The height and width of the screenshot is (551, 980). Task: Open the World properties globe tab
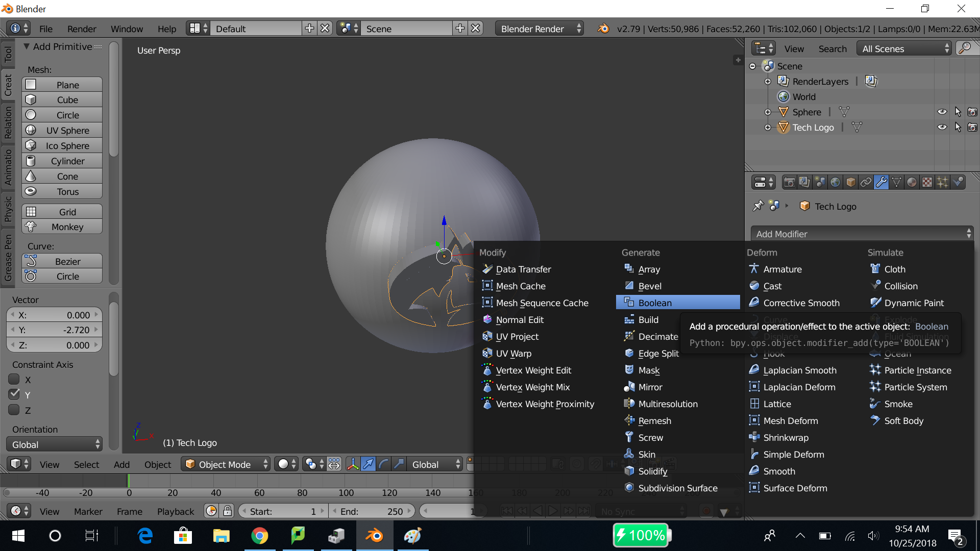835,182
